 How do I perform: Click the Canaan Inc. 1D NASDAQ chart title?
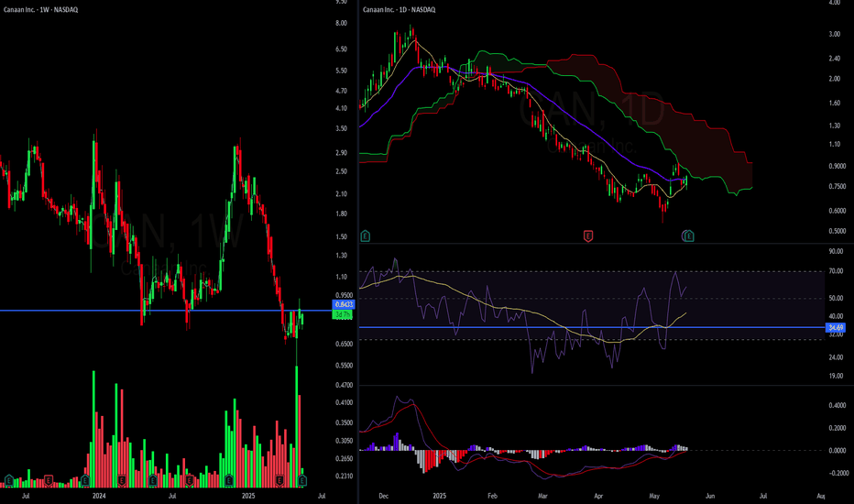[x=400, y=10]
